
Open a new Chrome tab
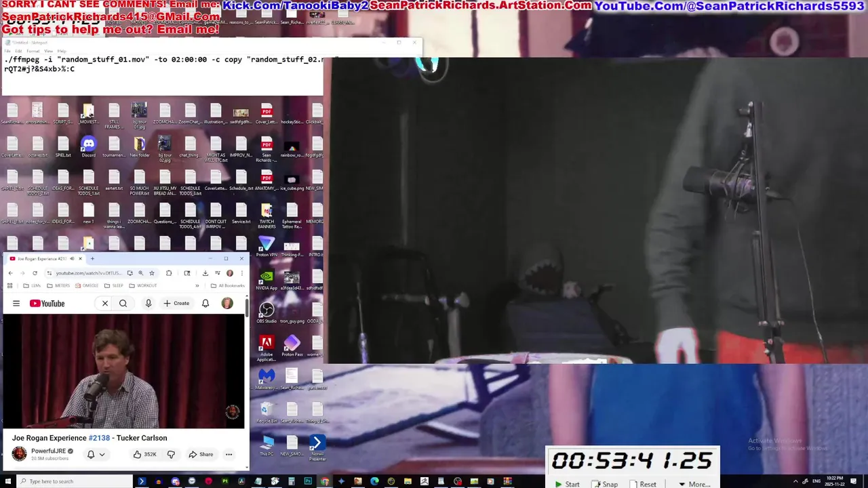(92, 258)
